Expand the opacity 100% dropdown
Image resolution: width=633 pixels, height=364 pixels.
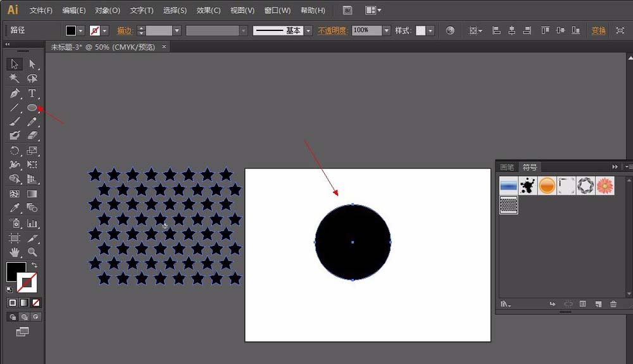coord(385,30)
